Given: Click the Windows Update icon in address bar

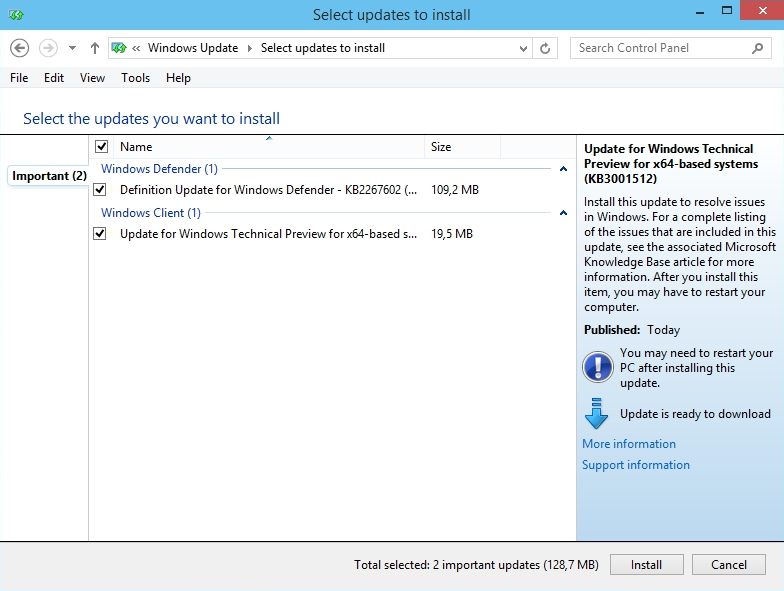Looking at the screenshot, I should pos(119,48).
